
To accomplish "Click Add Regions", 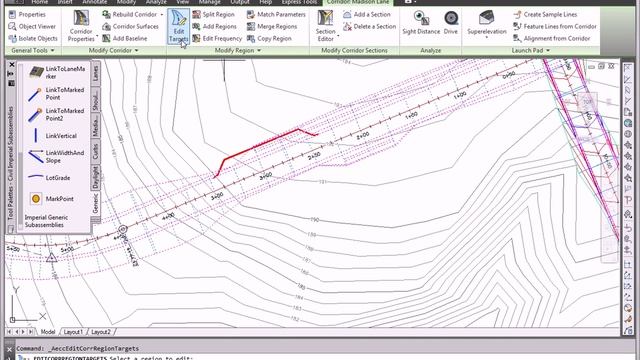I will tap(214, 26).
